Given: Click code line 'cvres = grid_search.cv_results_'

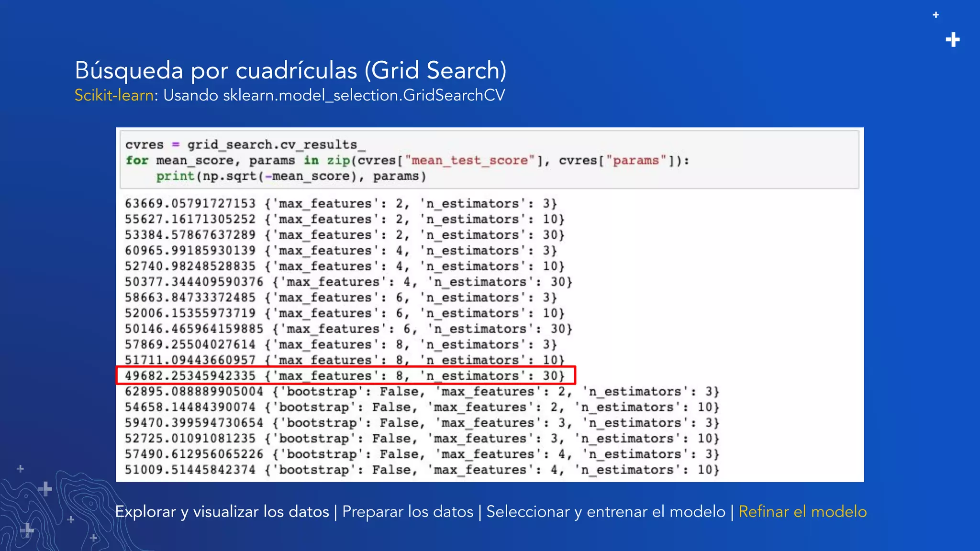Looking at the screenshot, I should (245, 144).
